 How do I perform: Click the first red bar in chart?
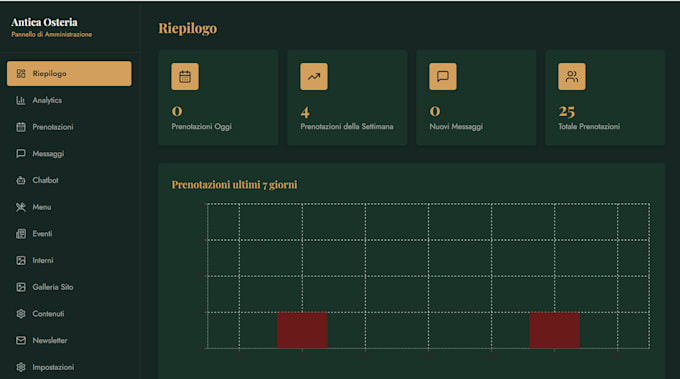302,330
